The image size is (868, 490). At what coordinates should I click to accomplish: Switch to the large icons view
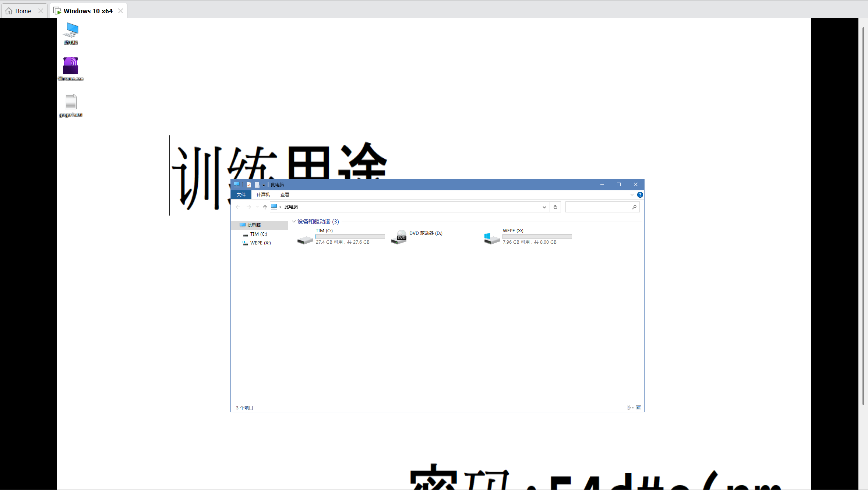639,408
